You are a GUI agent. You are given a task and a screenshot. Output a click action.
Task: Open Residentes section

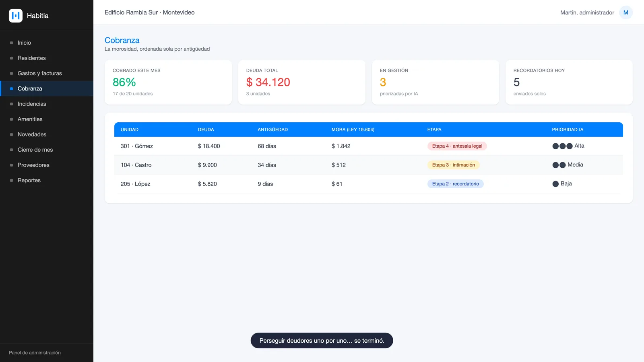[x=47, y=58]
